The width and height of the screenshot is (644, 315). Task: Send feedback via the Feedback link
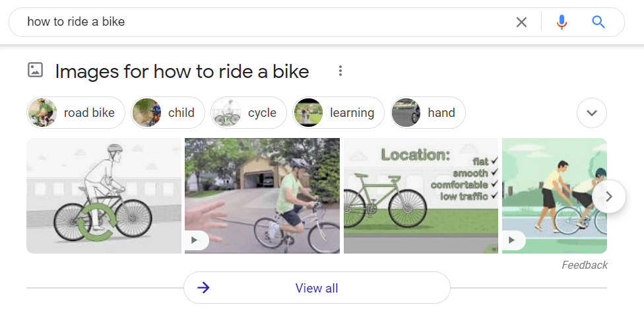pos(584,265)
